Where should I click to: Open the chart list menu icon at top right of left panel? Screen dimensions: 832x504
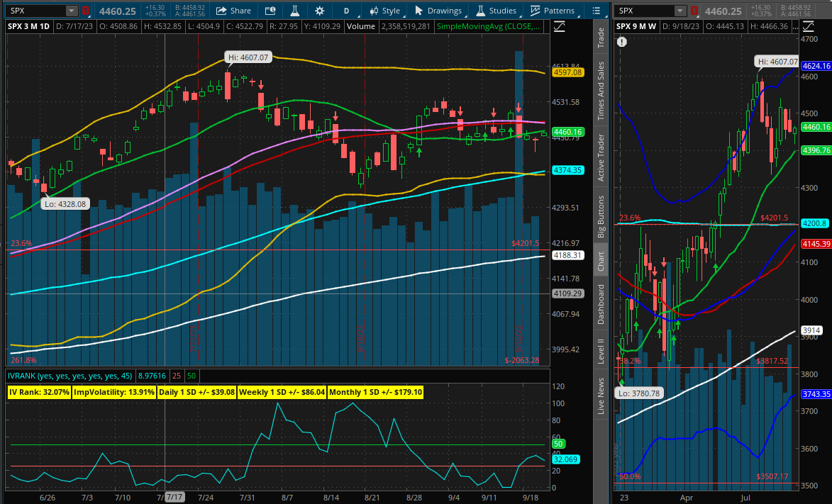[599, 11]
